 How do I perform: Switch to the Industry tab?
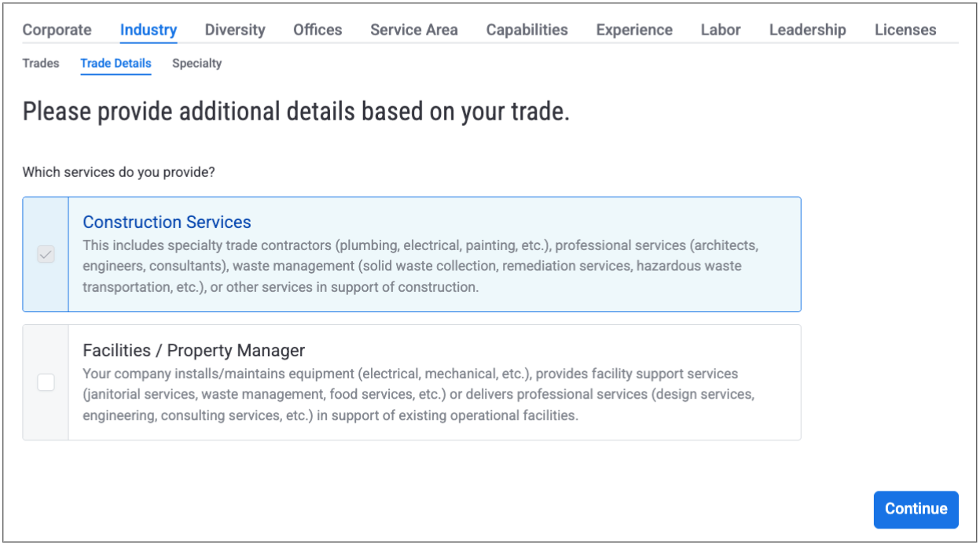pyautogui.click(x=148, y=30)
